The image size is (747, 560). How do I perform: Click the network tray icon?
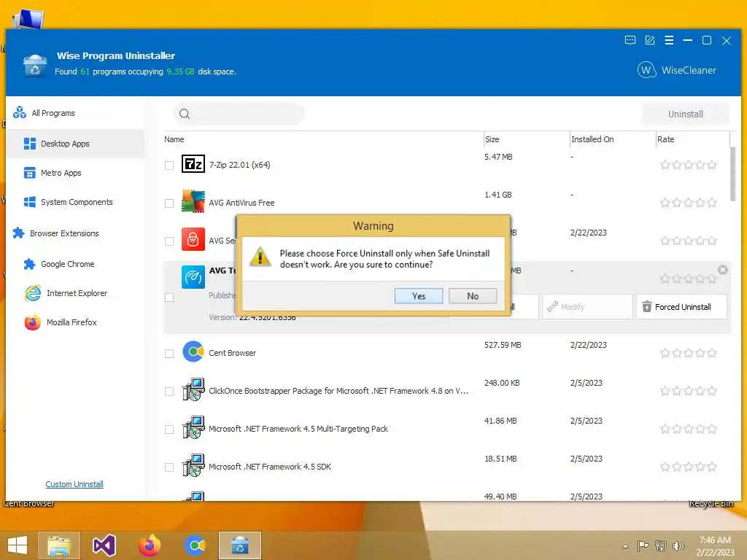[660, 545]
